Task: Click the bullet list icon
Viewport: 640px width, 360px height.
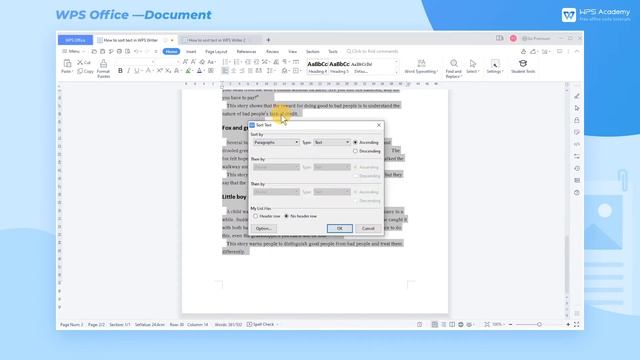Action: click(x=225, y=62)
